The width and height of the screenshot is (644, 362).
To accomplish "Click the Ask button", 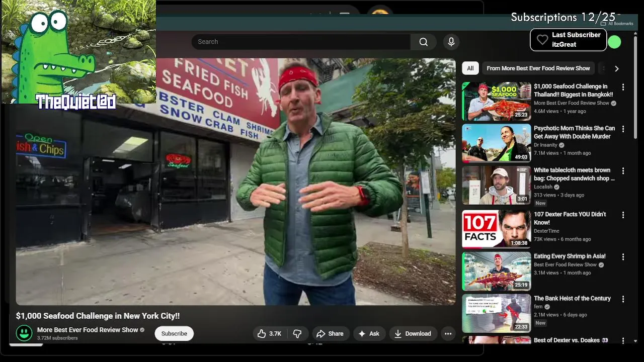I will click(368, 333).
